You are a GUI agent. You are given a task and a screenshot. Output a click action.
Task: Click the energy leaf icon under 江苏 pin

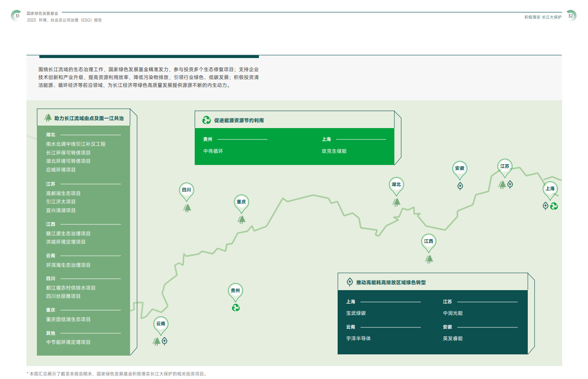(510, 184)
